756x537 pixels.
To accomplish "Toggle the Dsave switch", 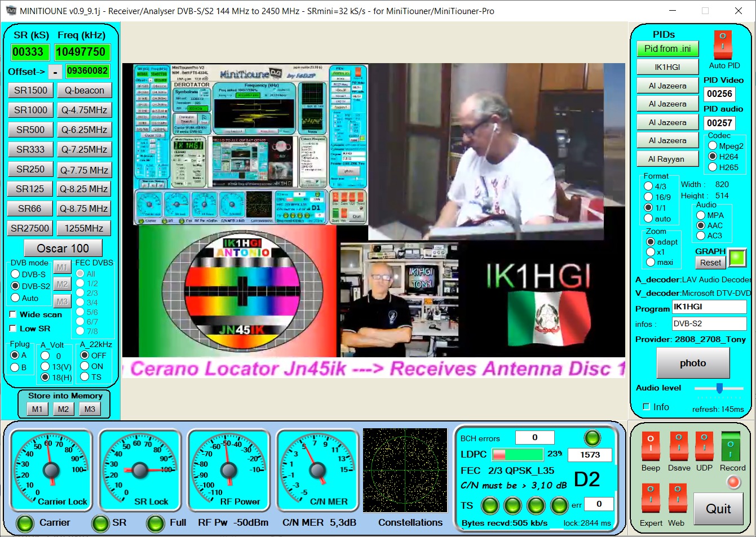I will coord(678,447).
